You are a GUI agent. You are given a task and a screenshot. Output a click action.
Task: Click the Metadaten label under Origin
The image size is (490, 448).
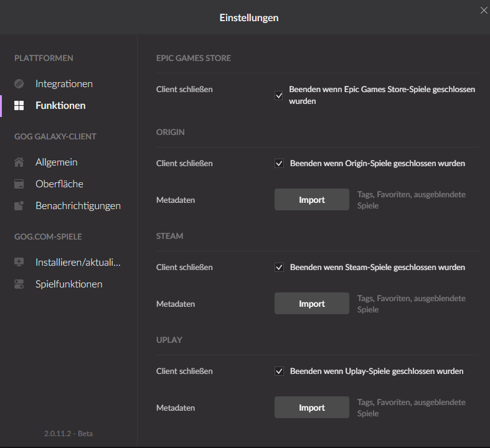click(x=176, y=200)
